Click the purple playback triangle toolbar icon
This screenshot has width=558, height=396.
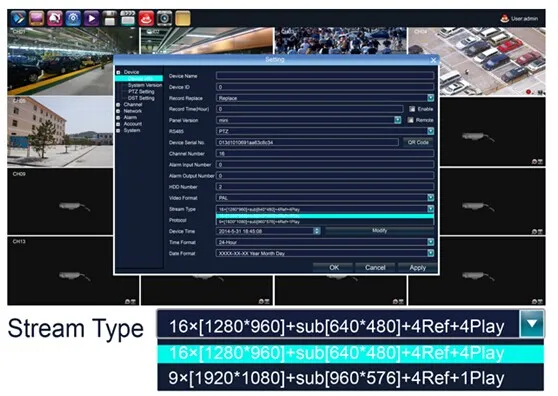[91, 19]
